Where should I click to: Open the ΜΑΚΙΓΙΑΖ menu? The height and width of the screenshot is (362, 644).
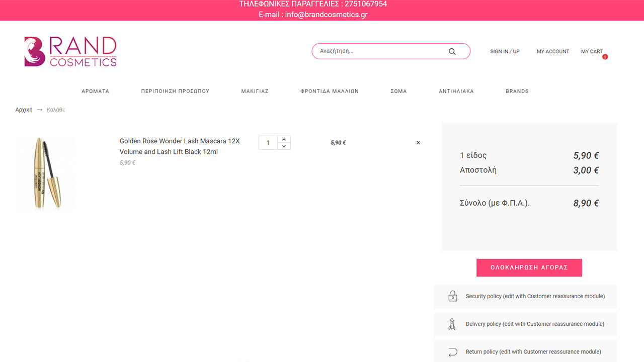coord(255,92)
